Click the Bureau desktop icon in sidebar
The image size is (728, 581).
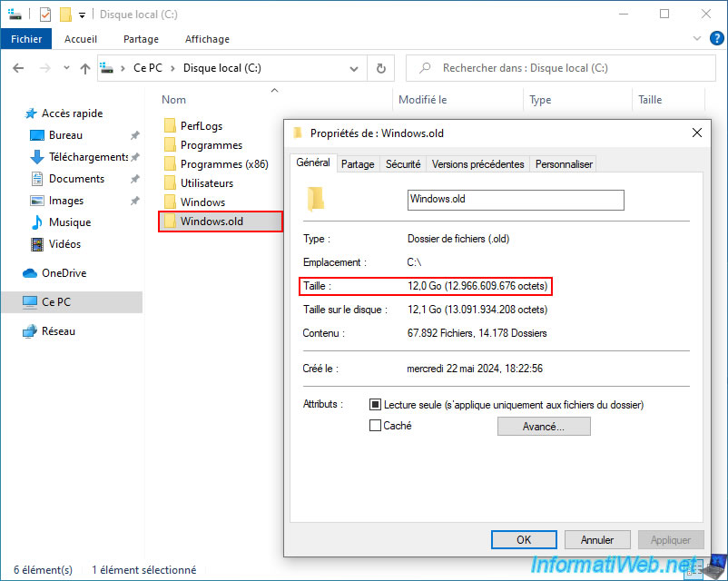[x=37, y=135]
